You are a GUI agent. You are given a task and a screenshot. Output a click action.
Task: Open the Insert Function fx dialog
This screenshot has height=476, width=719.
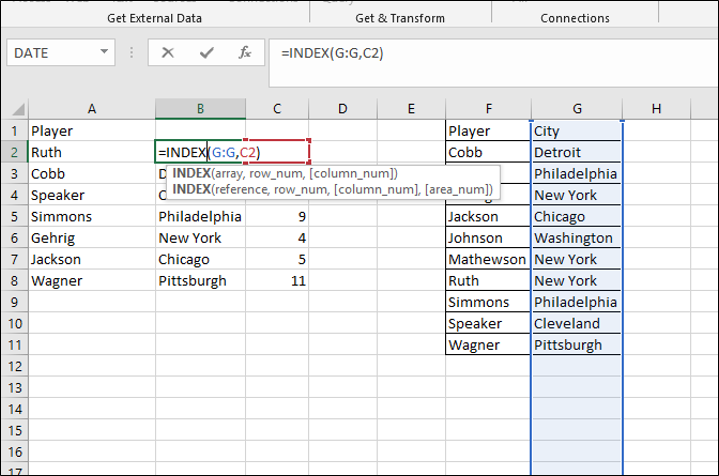coord(245,53)
